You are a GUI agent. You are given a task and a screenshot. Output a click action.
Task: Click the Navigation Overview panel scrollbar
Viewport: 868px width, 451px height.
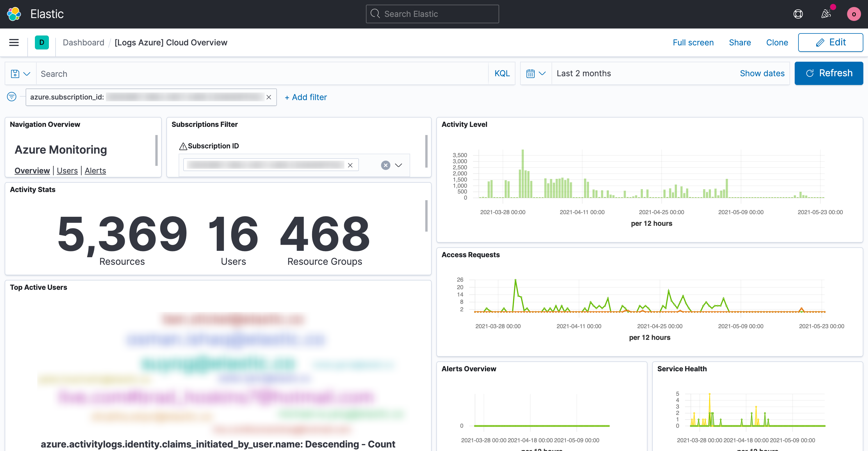156,150
